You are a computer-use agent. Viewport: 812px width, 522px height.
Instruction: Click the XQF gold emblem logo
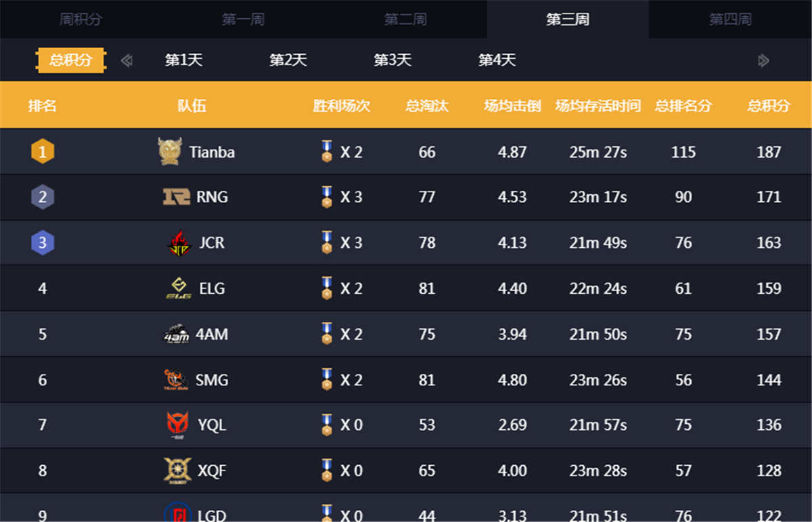(x=177, y=471)
